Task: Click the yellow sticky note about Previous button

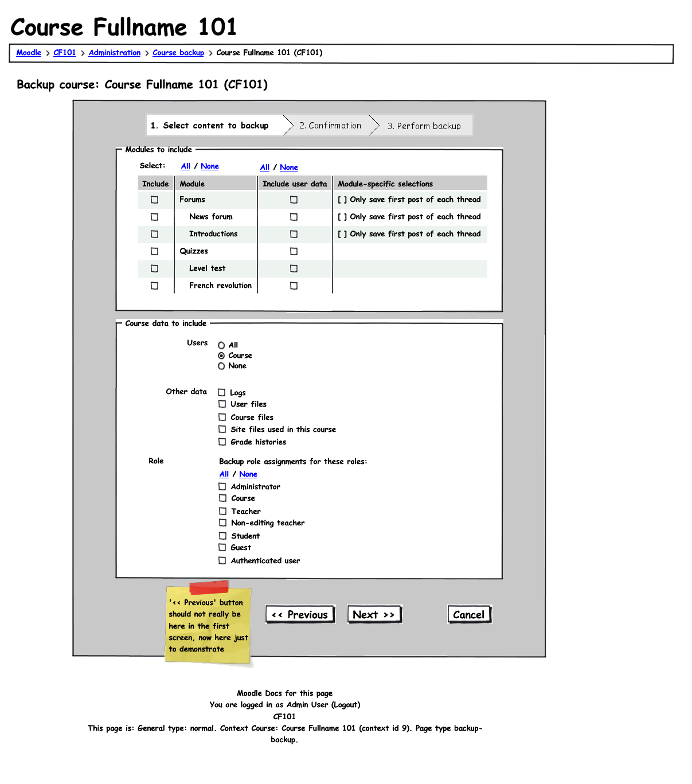Action: (209, 624)
